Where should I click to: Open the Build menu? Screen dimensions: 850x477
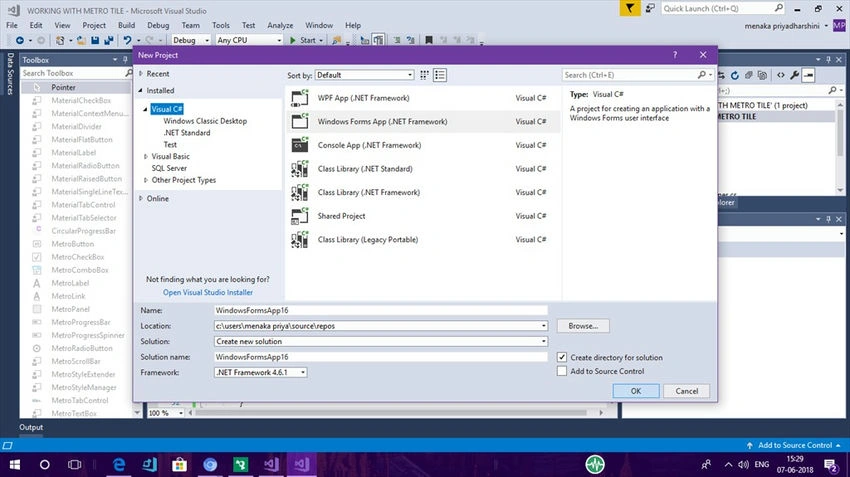(x=126, y=25)
